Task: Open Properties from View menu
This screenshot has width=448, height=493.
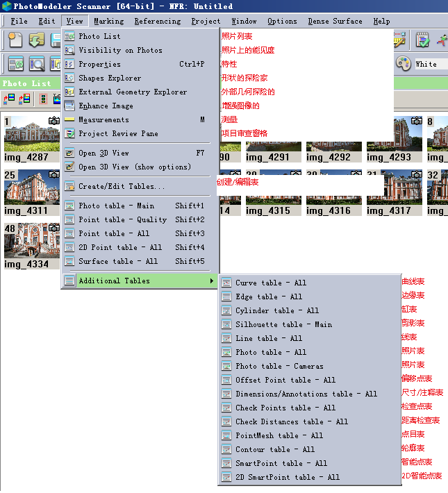Action: tap(140, 64)
